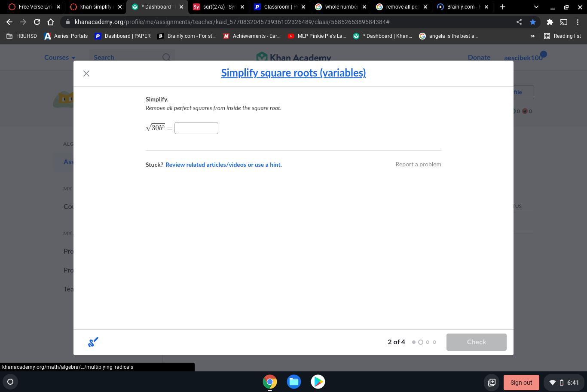Open Simplify square roots (variables) title link

point(293,73)
